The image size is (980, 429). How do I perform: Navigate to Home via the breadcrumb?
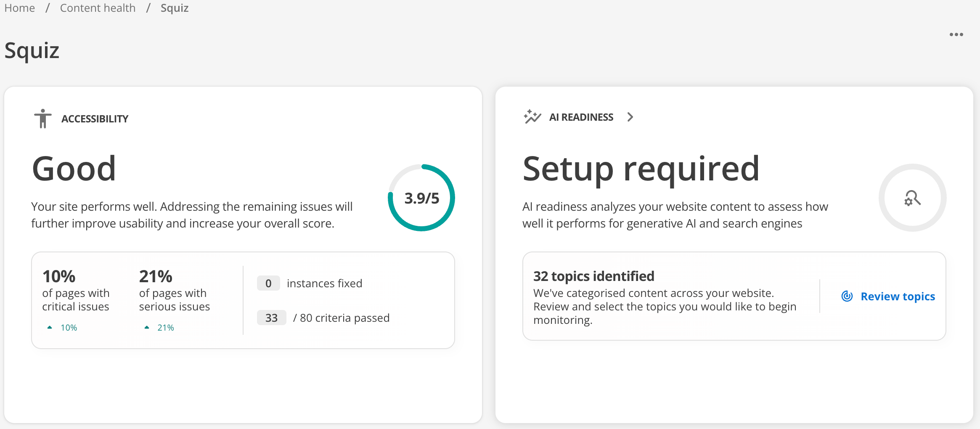tap(19, 8)
